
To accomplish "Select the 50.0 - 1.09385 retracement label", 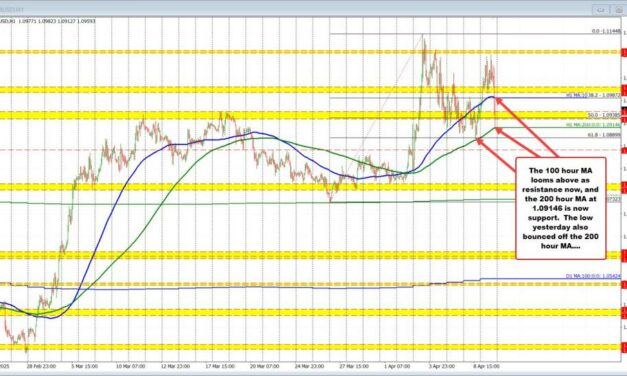I will [604, 115].
